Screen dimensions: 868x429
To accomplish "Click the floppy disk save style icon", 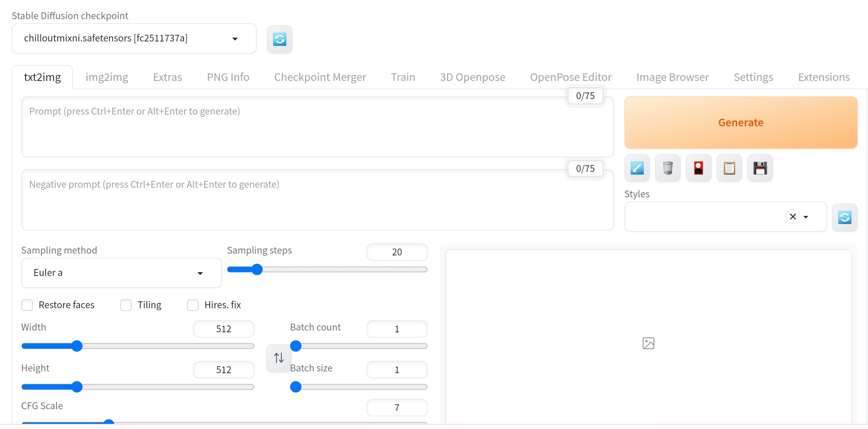I will pyautogui.click(x=760, y=168).
